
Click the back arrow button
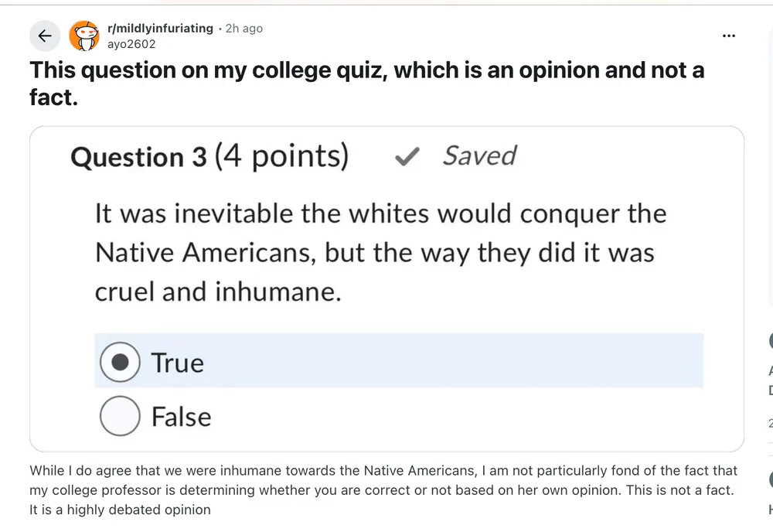coord(45,36)
